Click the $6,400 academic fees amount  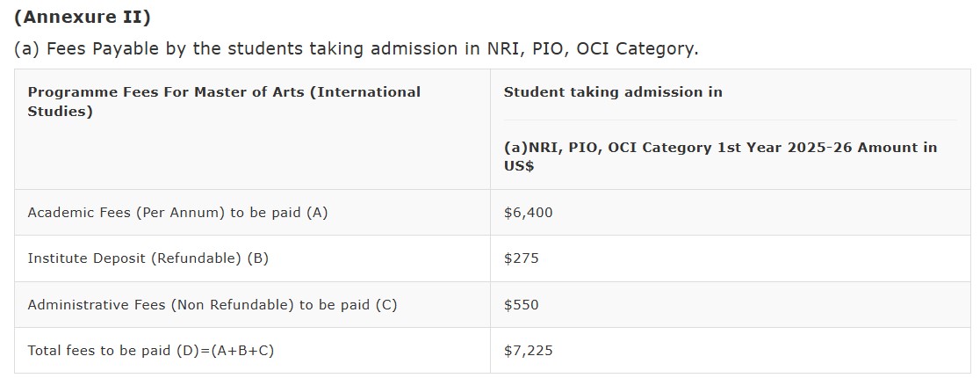[x=529, y=213]
